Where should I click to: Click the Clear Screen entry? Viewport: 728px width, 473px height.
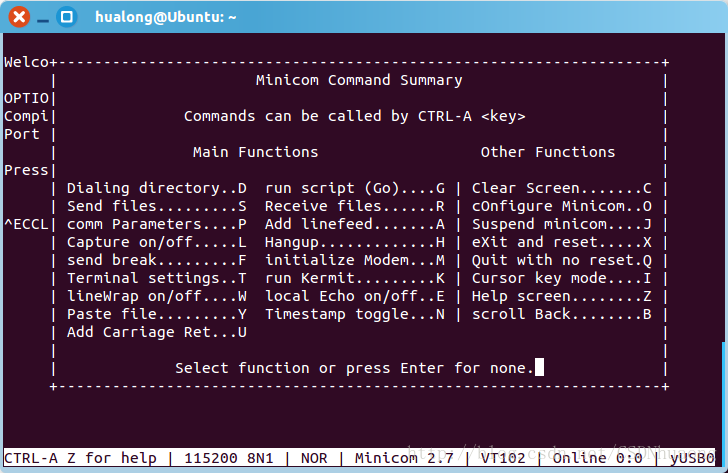click(x=562, y=188)
